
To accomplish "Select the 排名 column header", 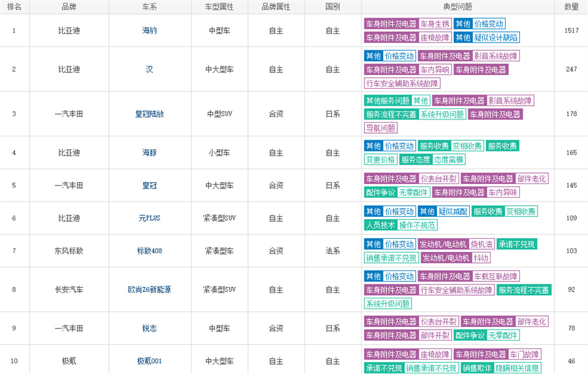I will [14, 7].
